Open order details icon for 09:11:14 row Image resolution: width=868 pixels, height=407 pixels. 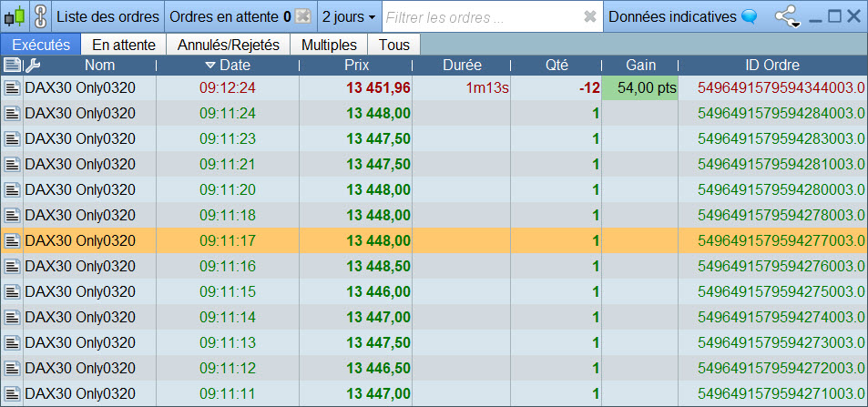[x=12, y=317]
